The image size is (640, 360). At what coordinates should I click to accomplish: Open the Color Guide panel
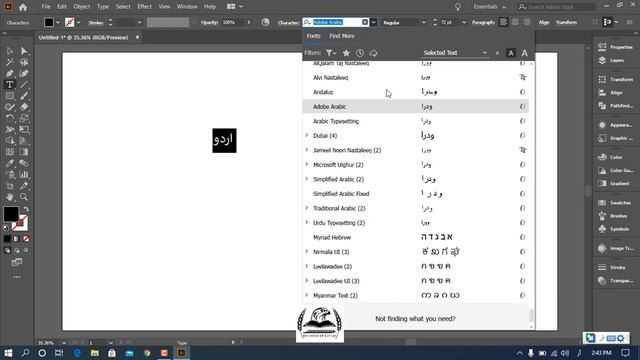[x=616, y=170]
